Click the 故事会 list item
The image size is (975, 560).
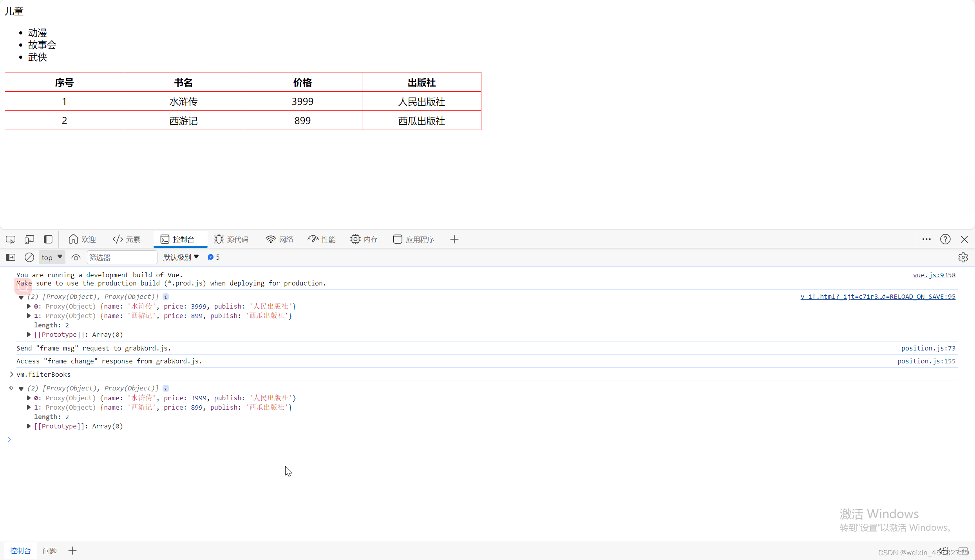(42, 45)
